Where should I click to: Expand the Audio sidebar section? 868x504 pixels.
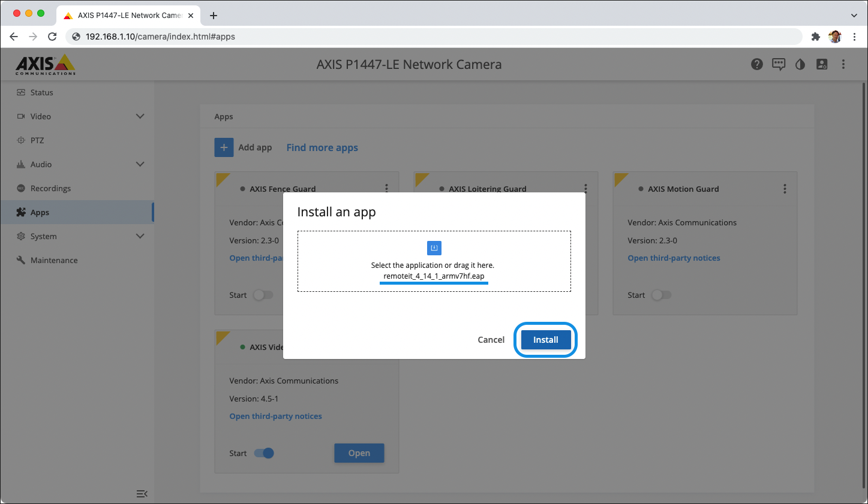pos(77,164)
